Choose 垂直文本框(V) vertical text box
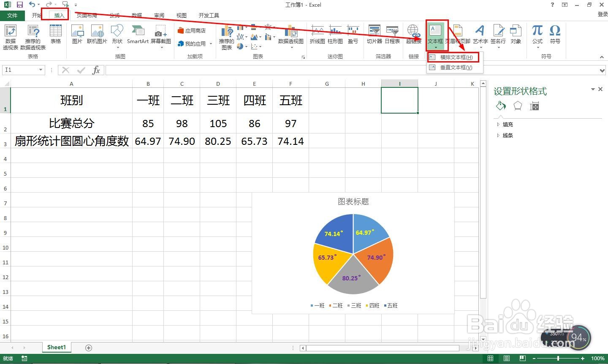The image size is (608, 364). tap(455, 67)
